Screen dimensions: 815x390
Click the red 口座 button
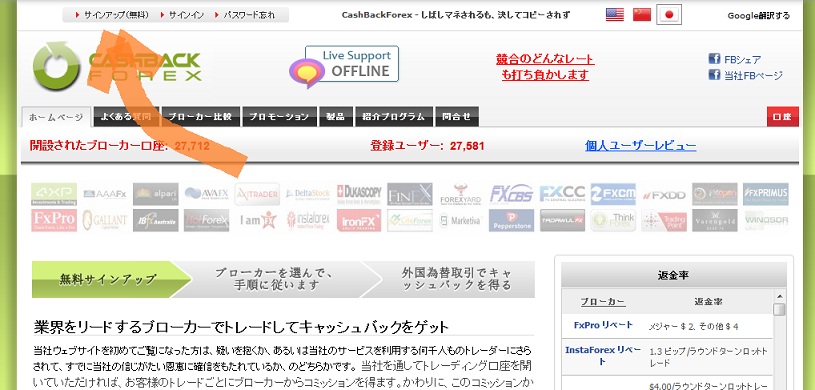point(783,116)
